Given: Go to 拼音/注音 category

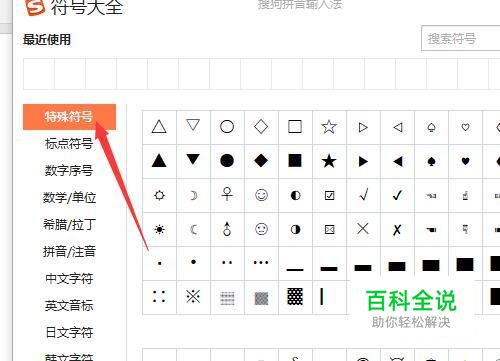Looking at the screenshot, I should pyautogui.click(x=69, y=251).
